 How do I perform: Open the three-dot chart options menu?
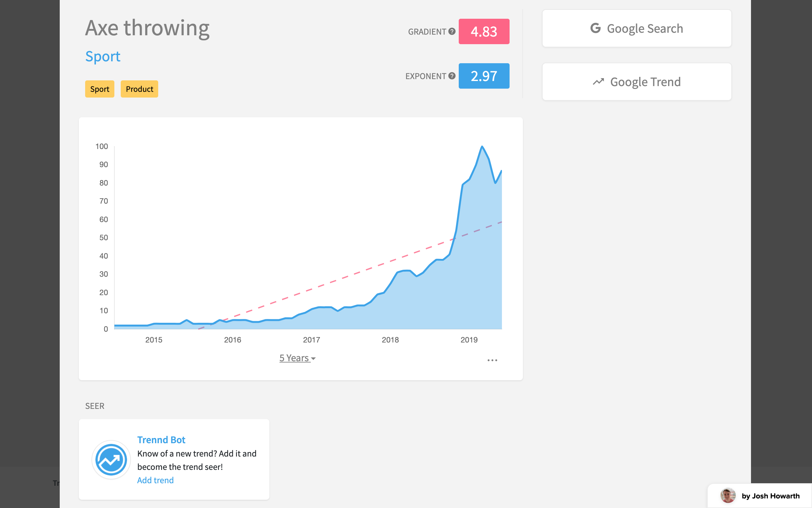point(492,360)
